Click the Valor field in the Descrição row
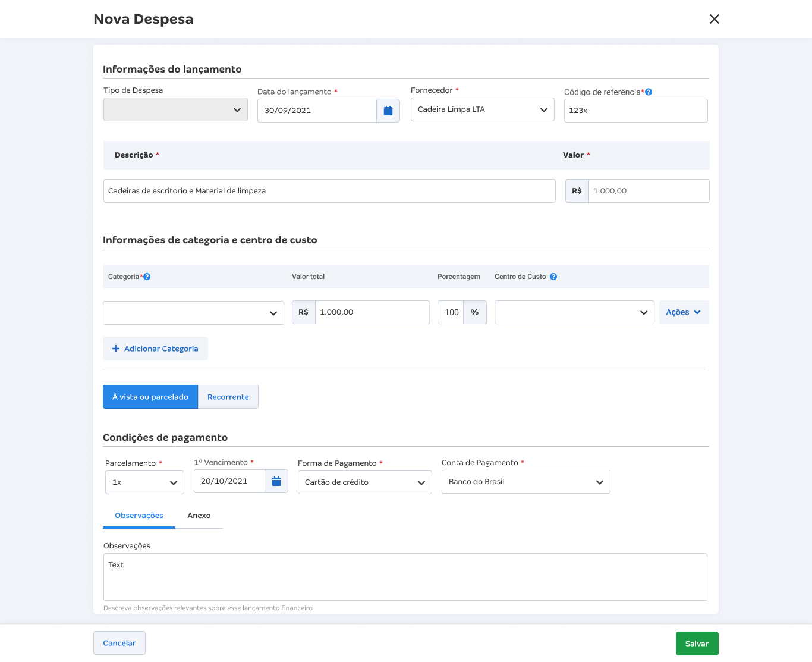812x662 pixels. pyautogui.click(x=649, y=191)
